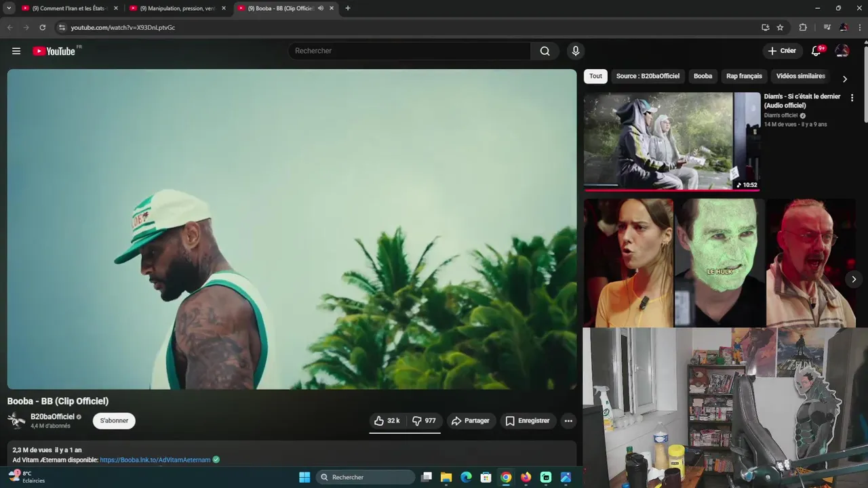
Task: Switch to 'Manipulation, pression' tab
Action: [178, 8]
